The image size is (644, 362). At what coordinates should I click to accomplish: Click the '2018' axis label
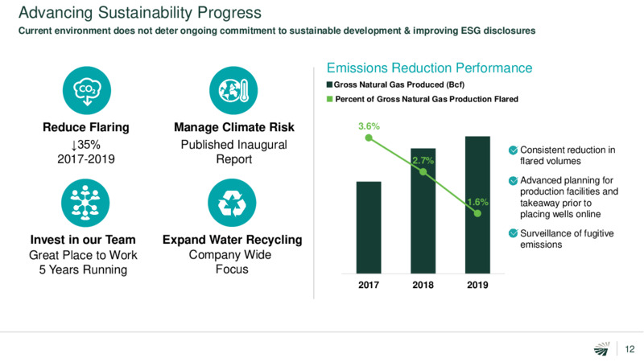point(423,285)
